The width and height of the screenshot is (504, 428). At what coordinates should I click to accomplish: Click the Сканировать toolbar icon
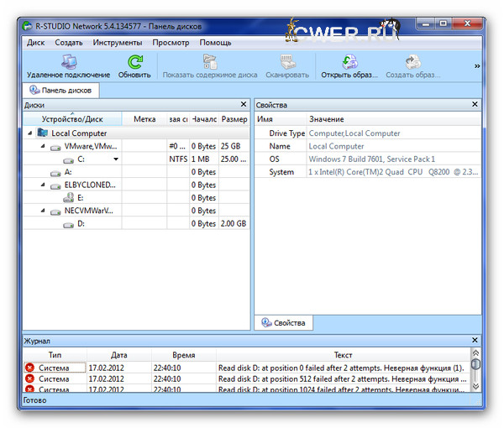[x=286, y=62]
